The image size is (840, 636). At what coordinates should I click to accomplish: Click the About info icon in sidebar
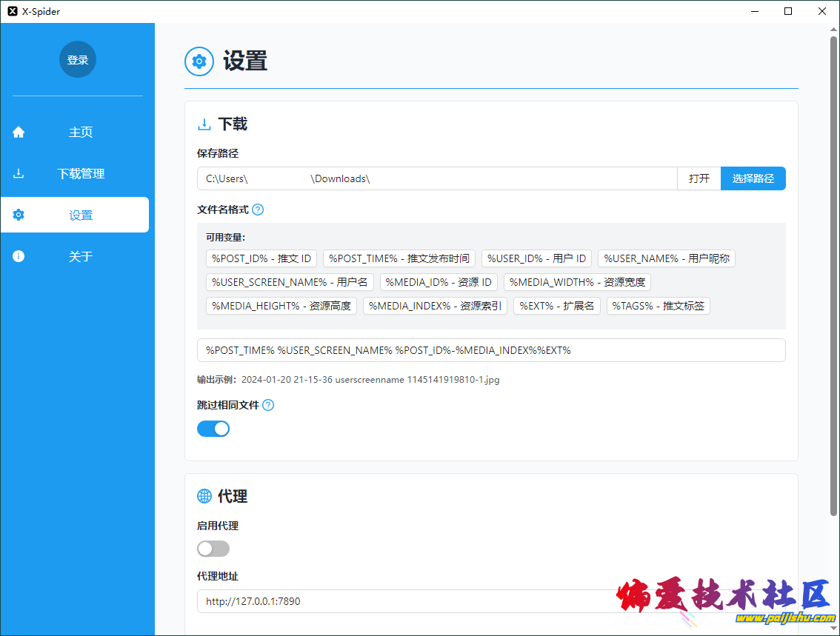click(x=19, y=257)
